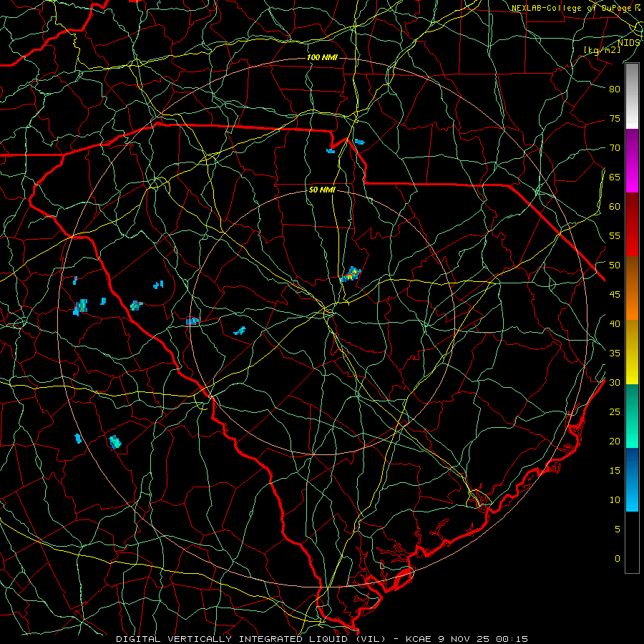Click the "50 NMI" range ring label
This screenshot has height=644, width=644.
pyautogui.click(x=322, y=190)
